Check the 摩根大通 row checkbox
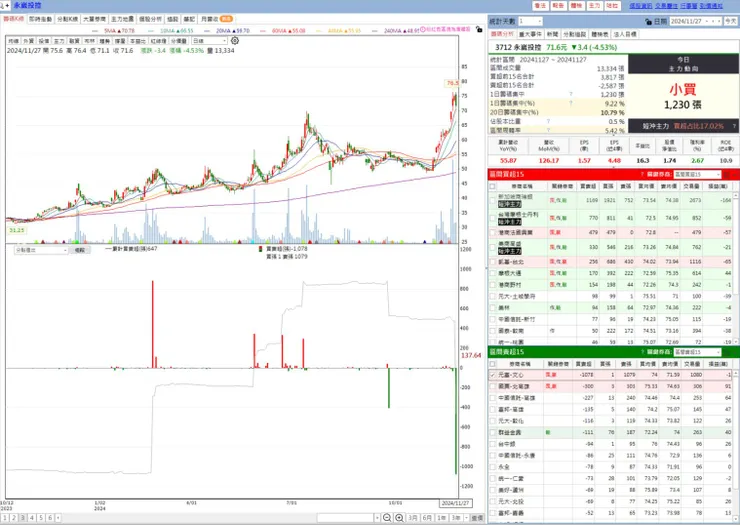Screen dimensions: 740x525 [x=493, y=273]
